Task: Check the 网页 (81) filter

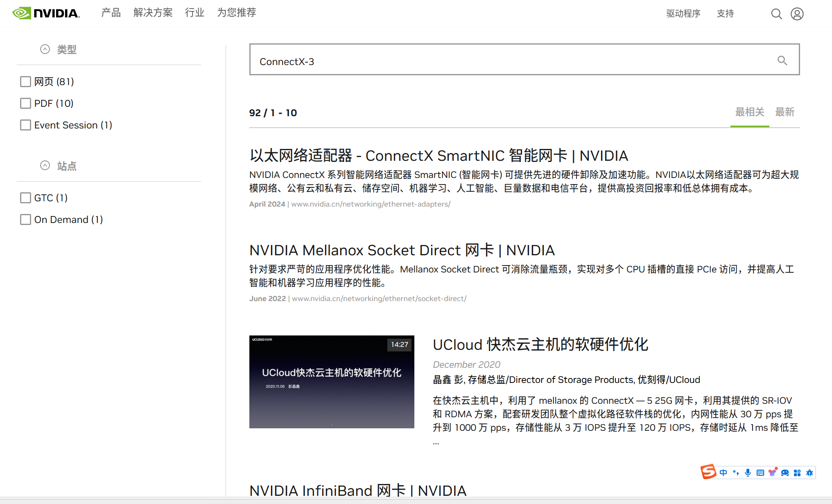Action: (x=25, y=81)
